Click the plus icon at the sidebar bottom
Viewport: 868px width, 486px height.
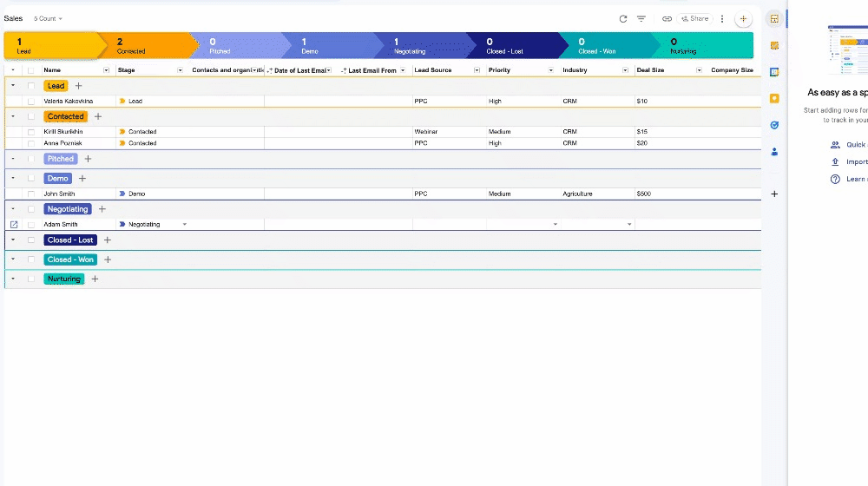pyautogui.click(x=774, y=194)
